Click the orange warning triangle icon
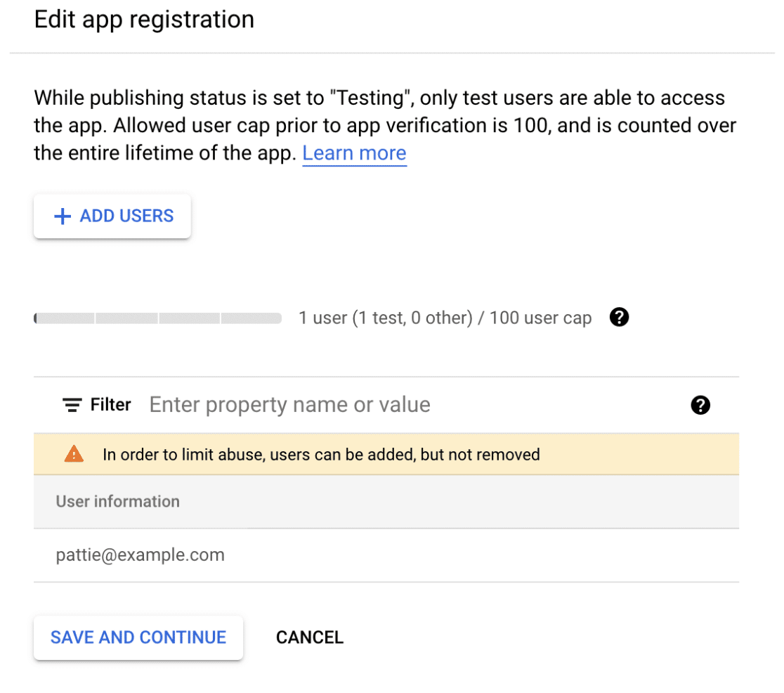Screen dimensions: 784x693 click(74, 454)
